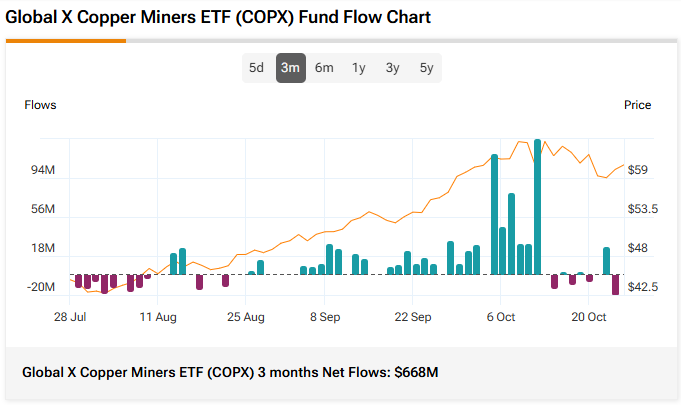Click the COPX Fund Flow Chart title

click(x=219, y=18)
